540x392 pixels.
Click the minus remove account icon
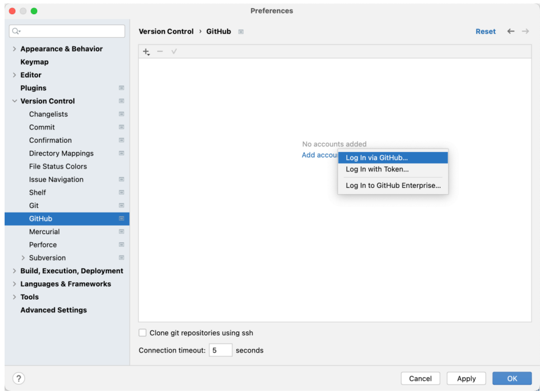[160, 51]
